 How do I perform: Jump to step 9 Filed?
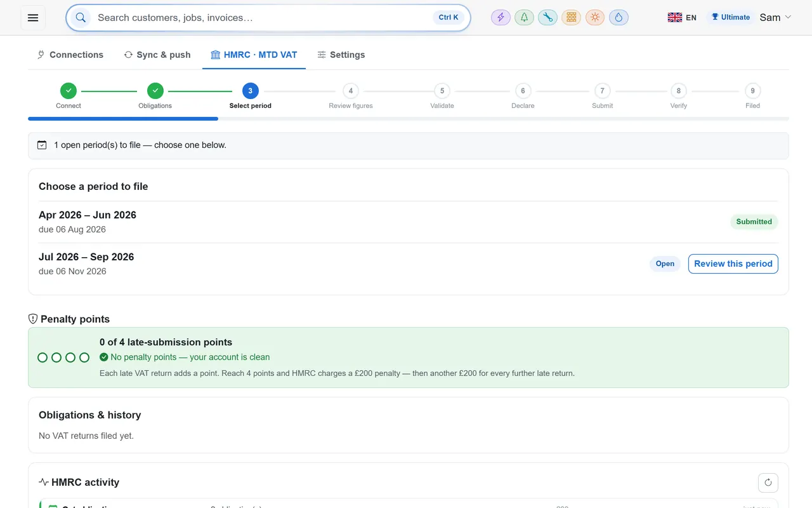[752, 91]
